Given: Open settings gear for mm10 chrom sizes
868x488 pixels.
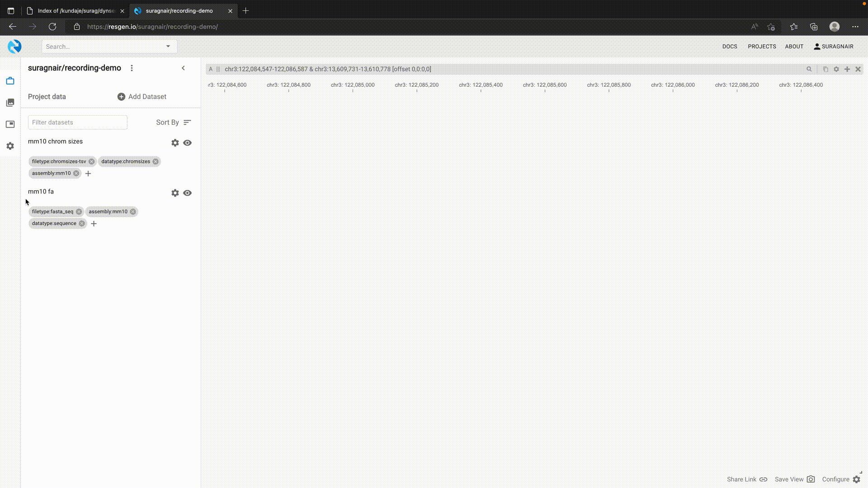Looking at the screenshot, I should coord(175,143).
